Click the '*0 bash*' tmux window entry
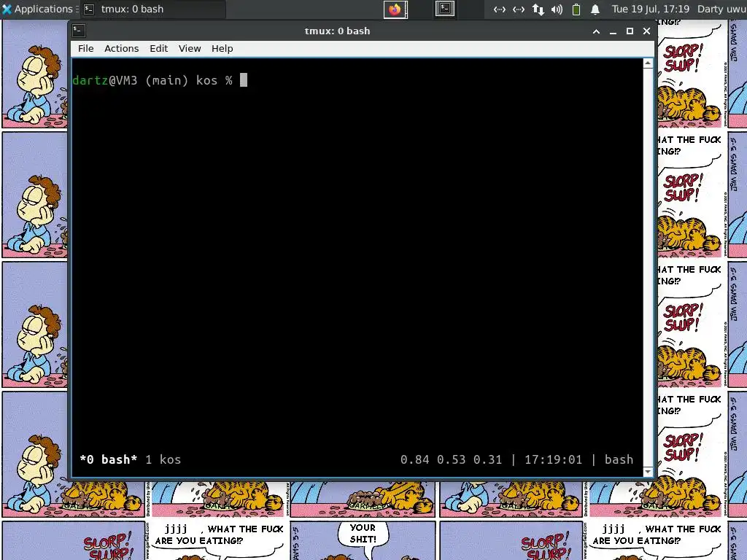 109,459
